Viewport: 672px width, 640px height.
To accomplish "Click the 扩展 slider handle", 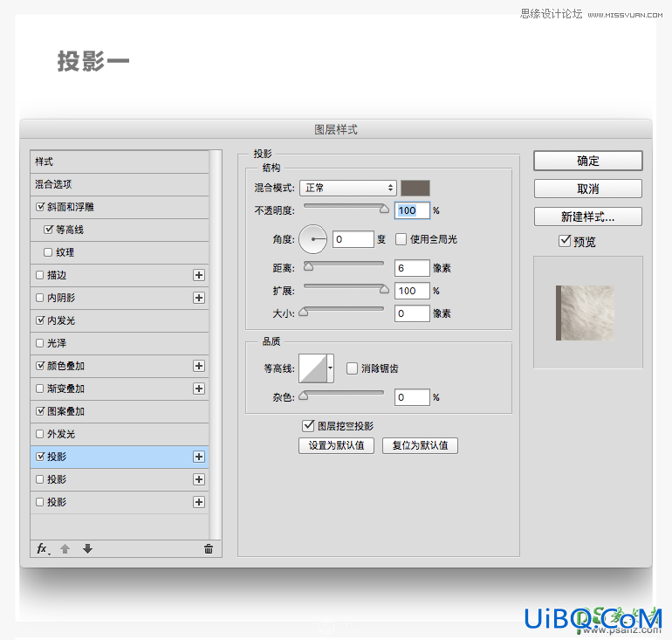I will click(x=384, y=289).
